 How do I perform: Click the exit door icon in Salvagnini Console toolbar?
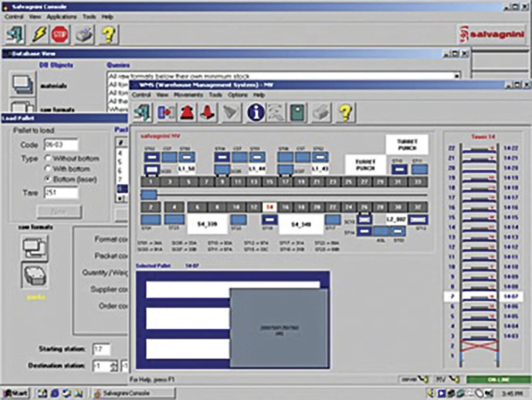pyautogui.click(x=15, y=34)
